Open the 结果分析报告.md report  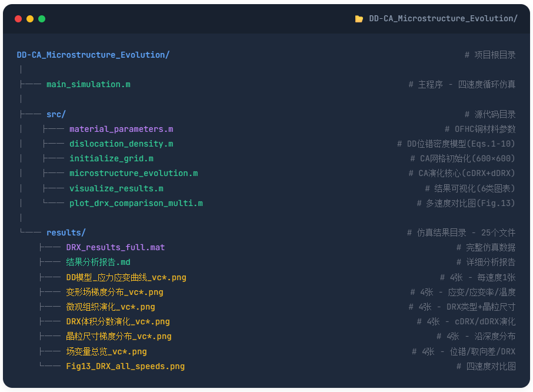pos(98,262)
